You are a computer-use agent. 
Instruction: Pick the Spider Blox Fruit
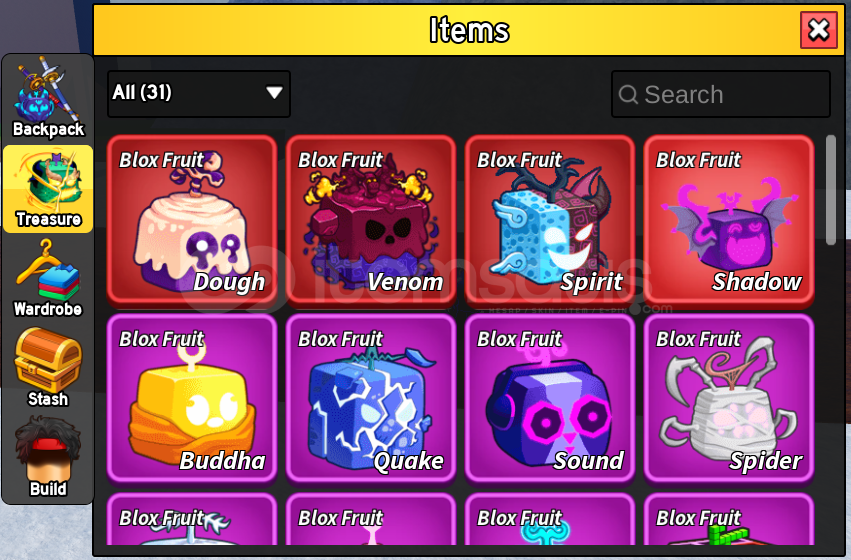729,398
